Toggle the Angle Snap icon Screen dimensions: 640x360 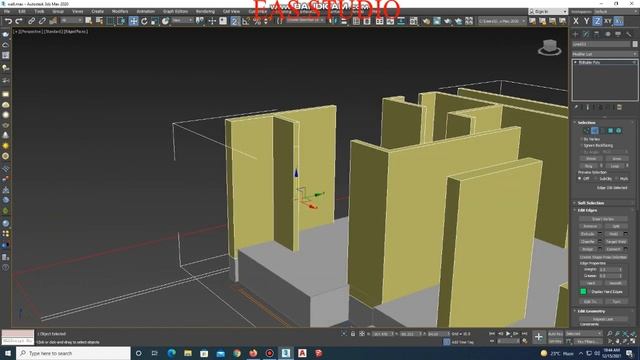coord(245,21)
